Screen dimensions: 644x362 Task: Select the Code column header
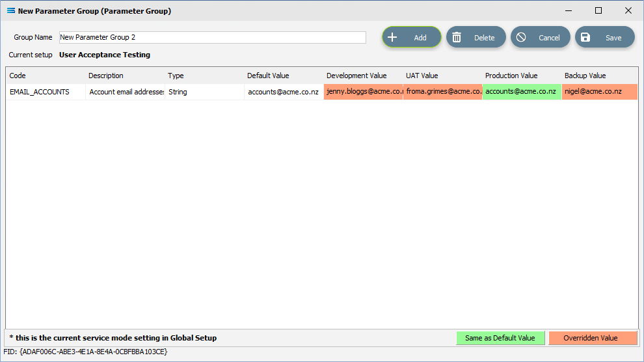click(x=46, y=76)
